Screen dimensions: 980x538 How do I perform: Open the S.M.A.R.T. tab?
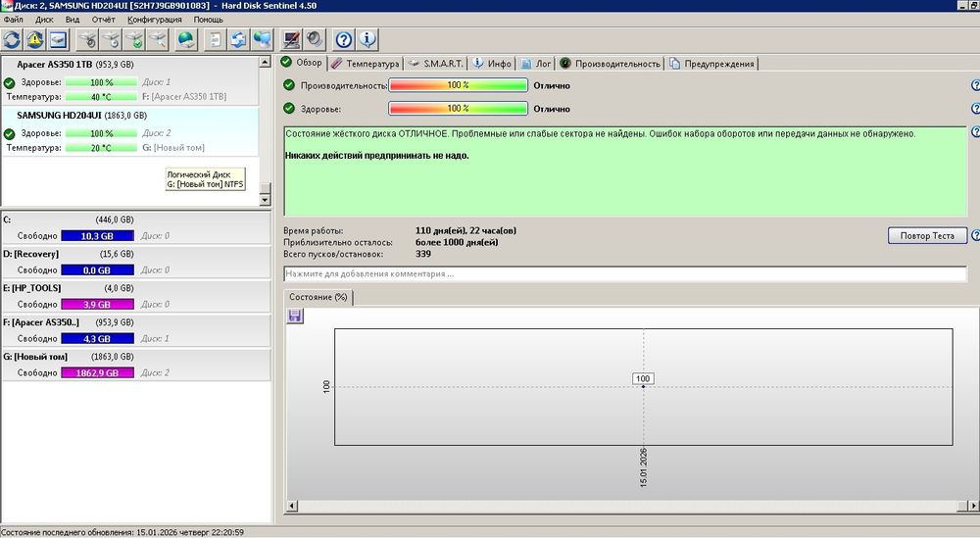click(x=436, y=64)
